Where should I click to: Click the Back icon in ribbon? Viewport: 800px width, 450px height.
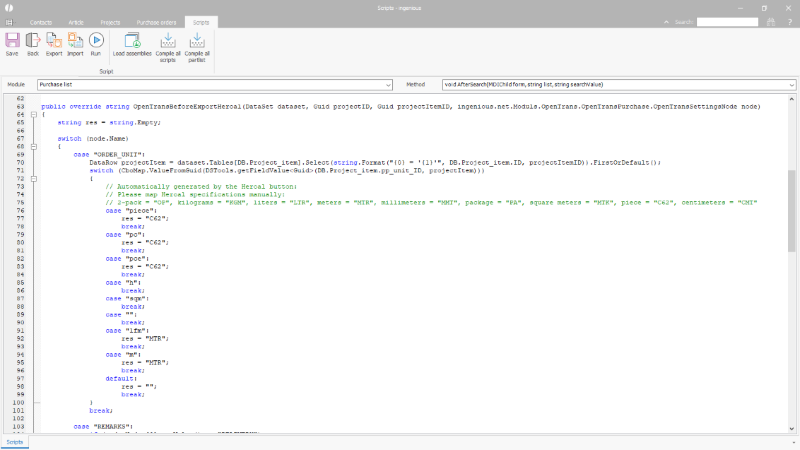coord(33,41)
